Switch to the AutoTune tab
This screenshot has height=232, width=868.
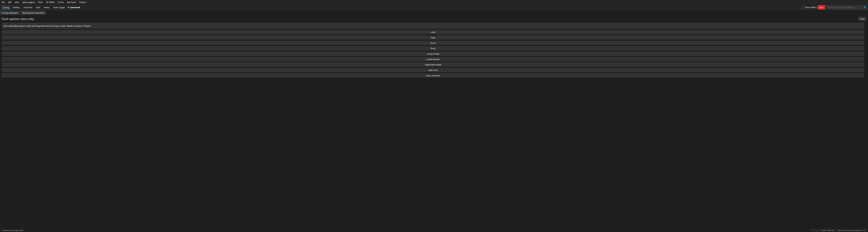tap(28, 7)
